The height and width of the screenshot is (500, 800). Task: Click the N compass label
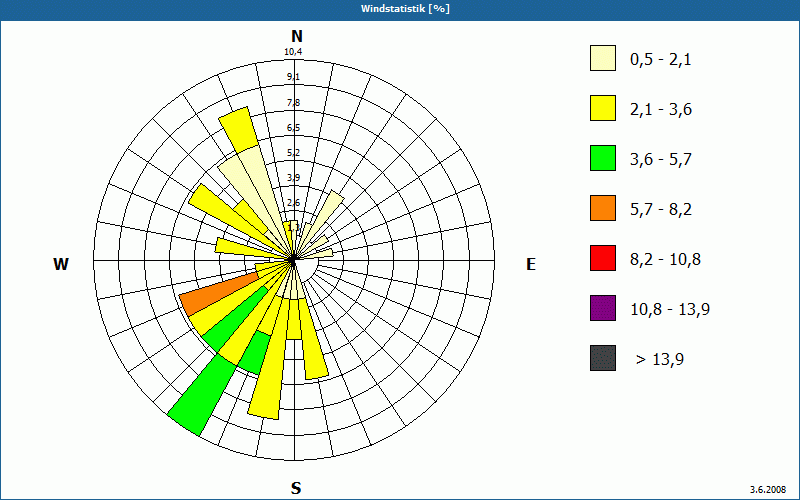tap(296, 36)
